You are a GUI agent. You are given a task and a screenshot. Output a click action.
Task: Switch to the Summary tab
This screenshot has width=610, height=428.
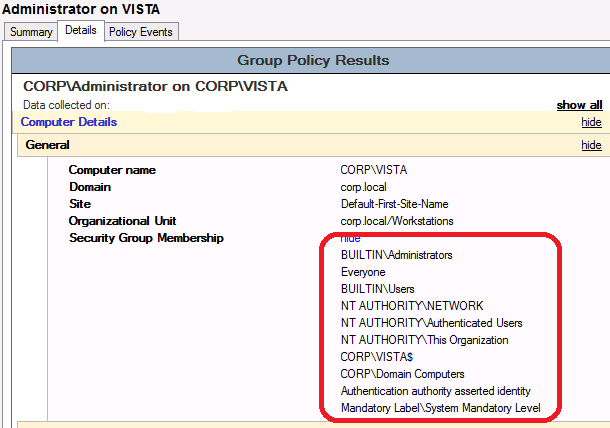[30, 32]
